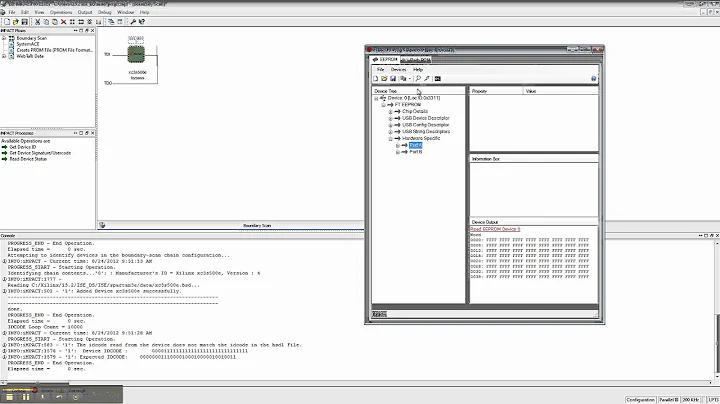Click pause button in recorder overlay
This screenshot has height=404, width=720.
coord(26,397)
